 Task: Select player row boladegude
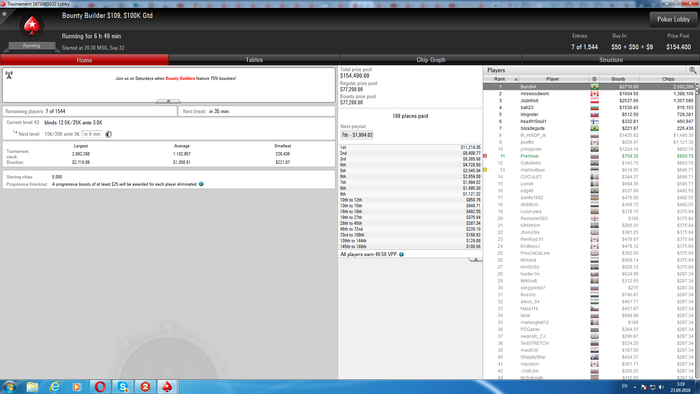(x=589, y=128)
